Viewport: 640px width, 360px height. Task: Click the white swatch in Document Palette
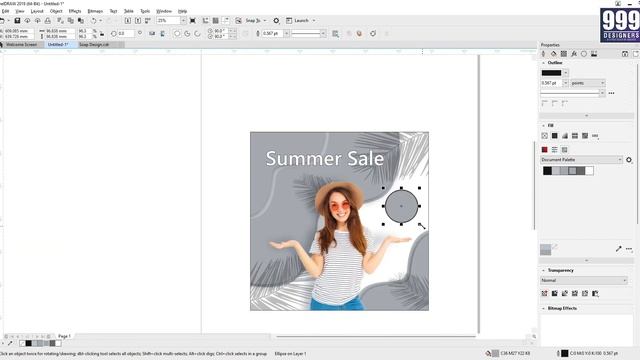point(589,171)
